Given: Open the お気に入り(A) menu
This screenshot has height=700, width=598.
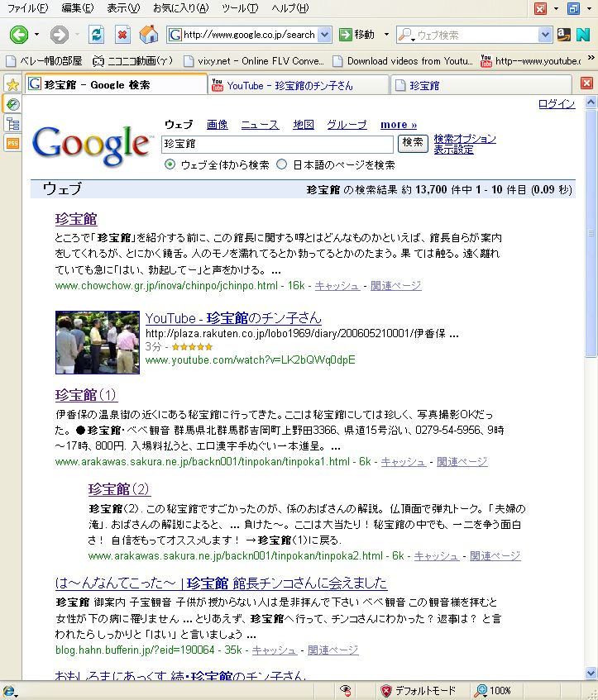Looking at the screenshot, I should point(180,8).
